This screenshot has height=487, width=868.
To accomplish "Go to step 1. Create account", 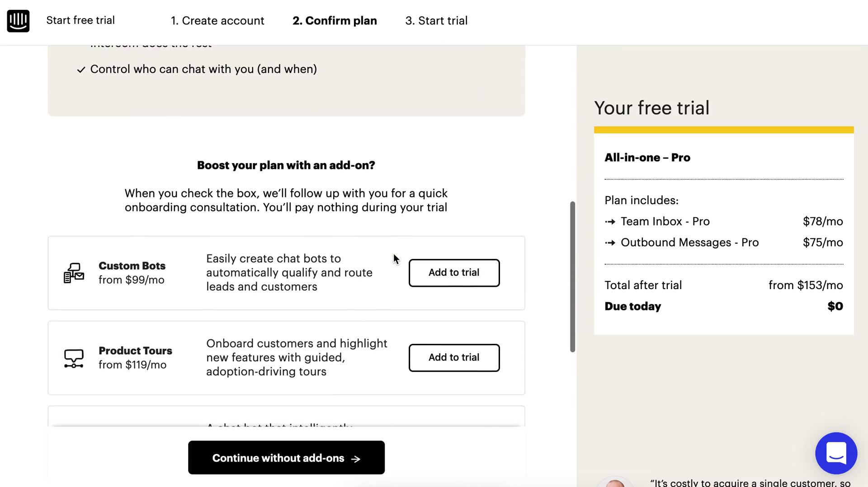I will coord(217,21).
